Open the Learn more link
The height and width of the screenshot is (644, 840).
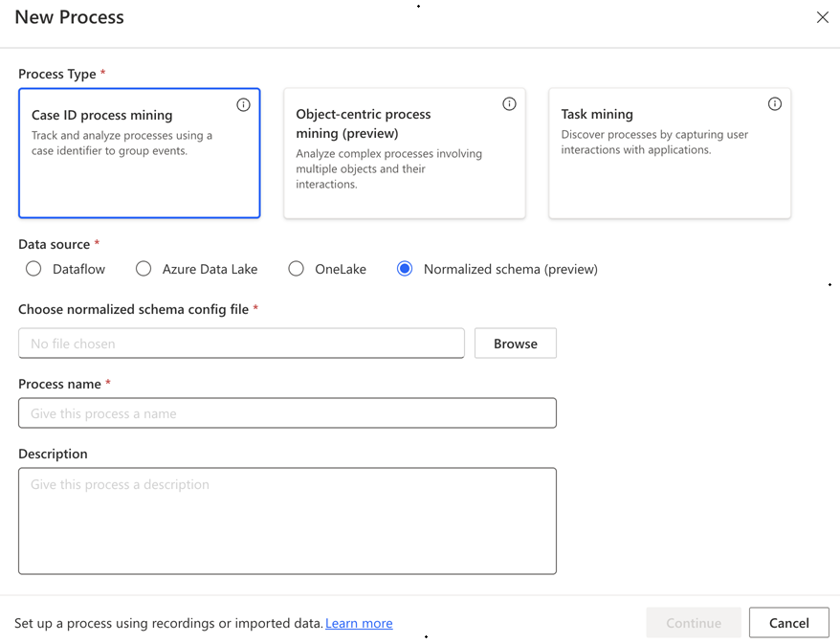[359, 623]
